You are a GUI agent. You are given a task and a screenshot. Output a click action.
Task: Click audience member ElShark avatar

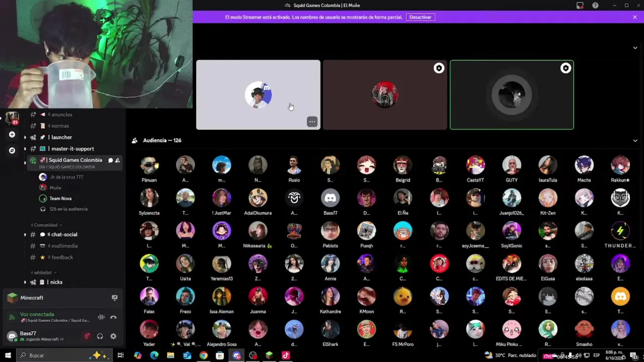[331, 330]
